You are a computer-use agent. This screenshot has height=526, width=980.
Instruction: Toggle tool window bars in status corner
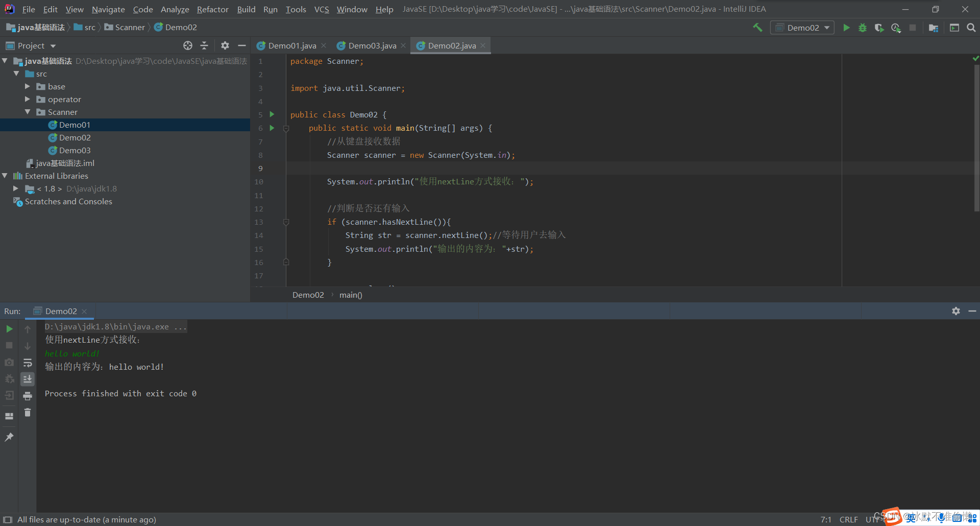(x=7, y=520)
